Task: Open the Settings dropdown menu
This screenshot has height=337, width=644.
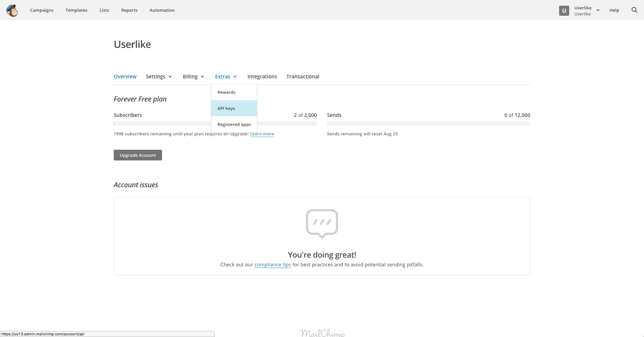Action: pyautogui.click(x=159, y=77)
